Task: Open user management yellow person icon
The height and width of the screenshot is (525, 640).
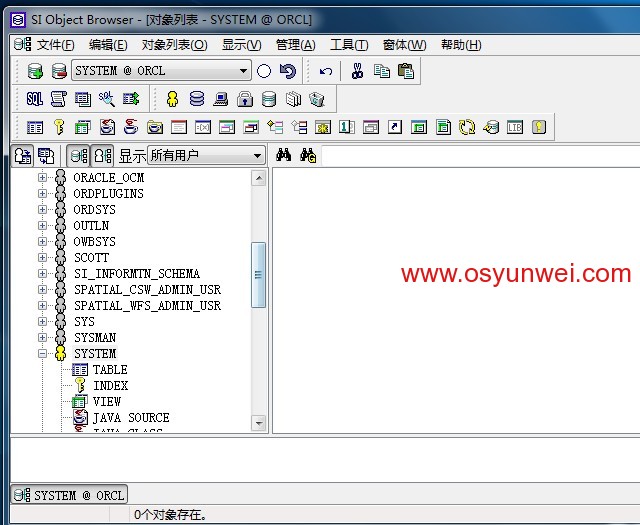Action: [x=172, y=99]
